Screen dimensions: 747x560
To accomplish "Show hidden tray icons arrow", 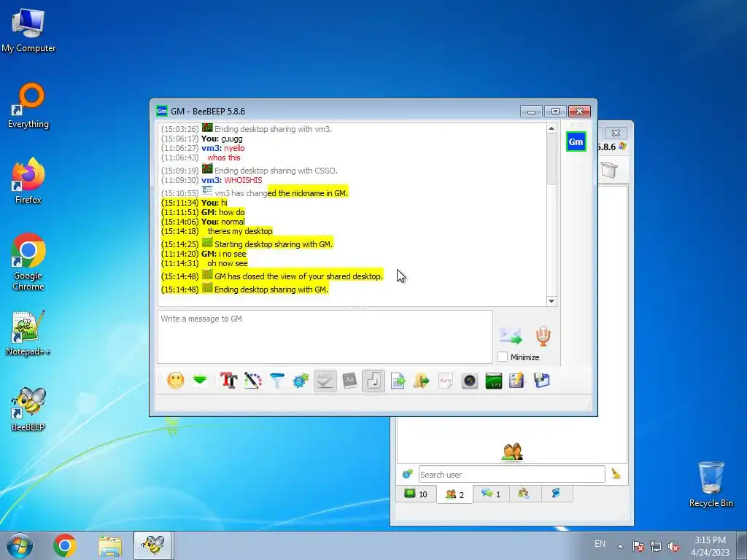I will [x=620, y=546].
